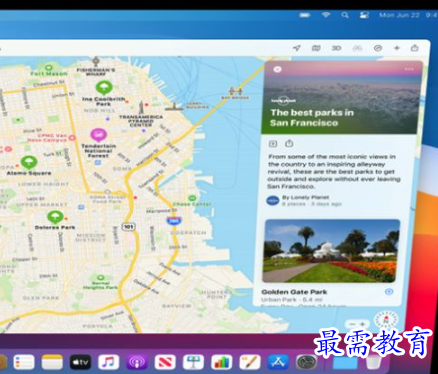The image size is (438, 374).
Task: Zoom out with the minus button
Action: click(x=353, y=324)
